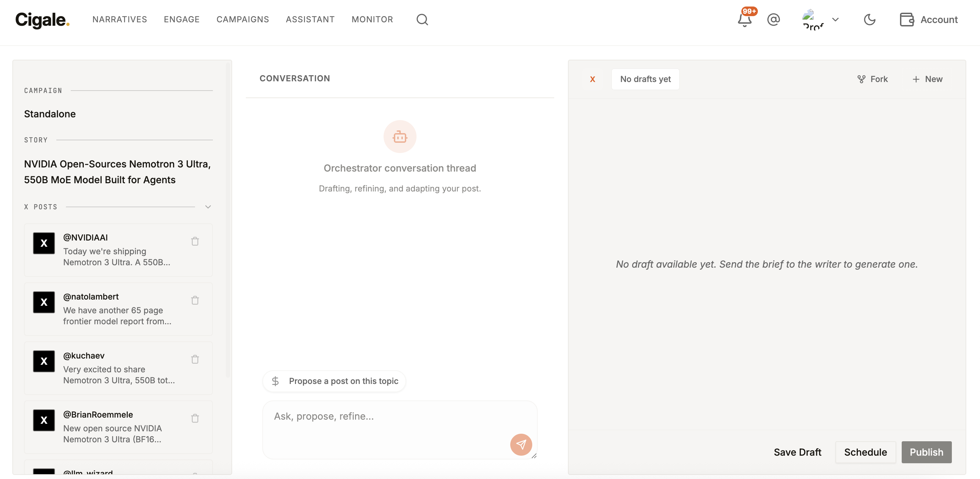Open notifications bell with 99+ badge
This screenshot has width=980, height=479.
point(745,19)
